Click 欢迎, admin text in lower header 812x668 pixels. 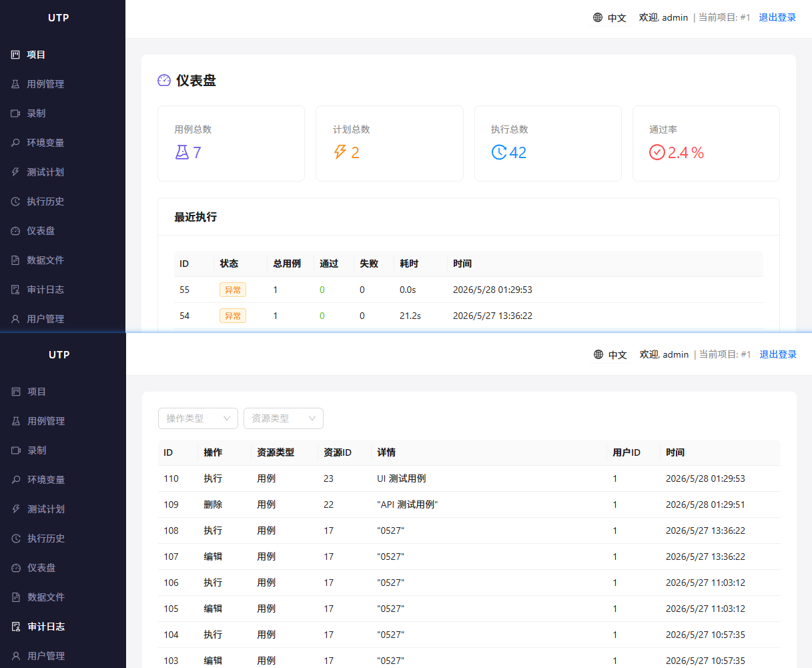point(664,354)
